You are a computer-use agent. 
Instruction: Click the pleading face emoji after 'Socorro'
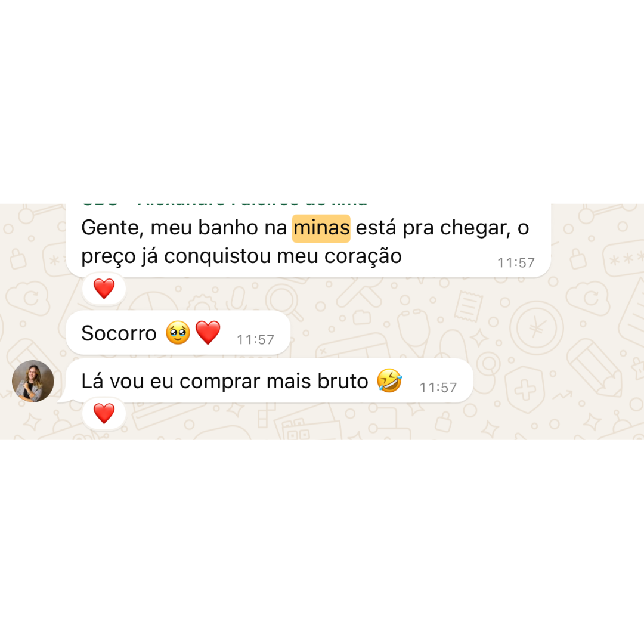(x=178, y=332)
